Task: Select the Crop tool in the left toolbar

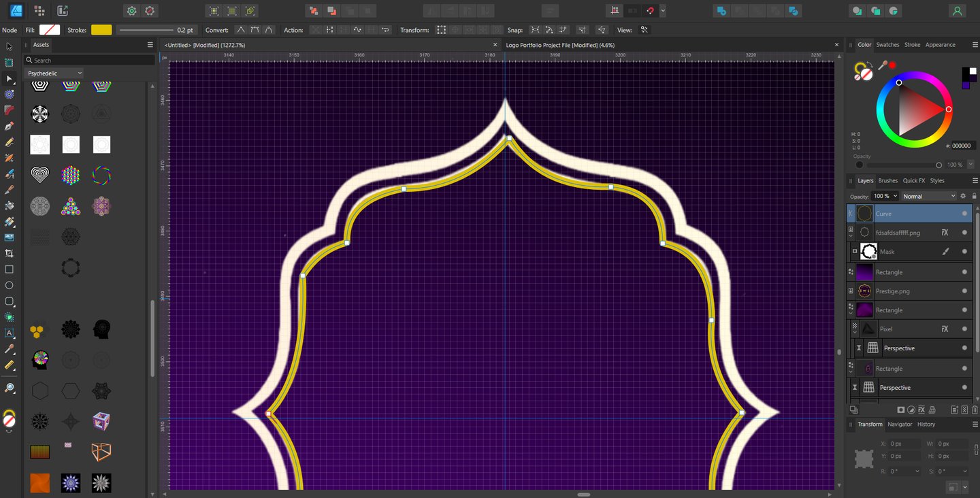Action: click(10, 253)
